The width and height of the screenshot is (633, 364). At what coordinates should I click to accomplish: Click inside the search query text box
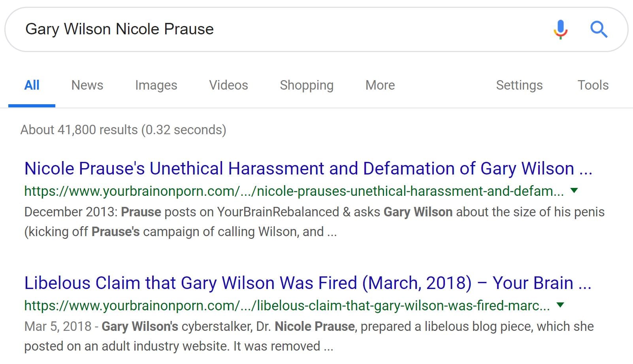coord(277,29)
